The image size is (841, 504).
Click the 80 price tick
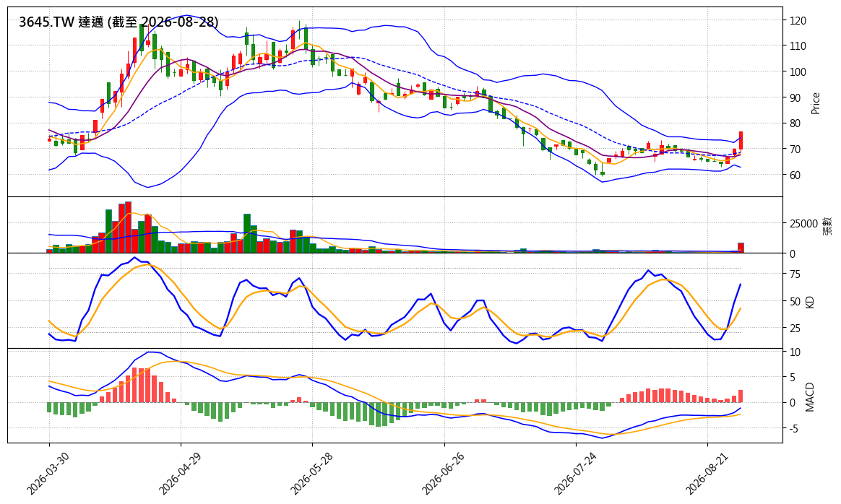click(x=795, y=123)
